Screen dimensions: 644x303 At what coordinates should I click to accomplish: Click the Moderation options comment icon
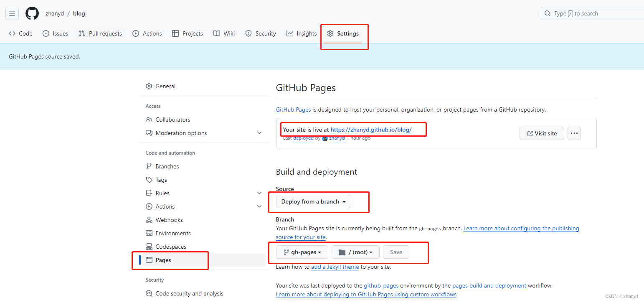pyautogui.click(x=149, y=133)
